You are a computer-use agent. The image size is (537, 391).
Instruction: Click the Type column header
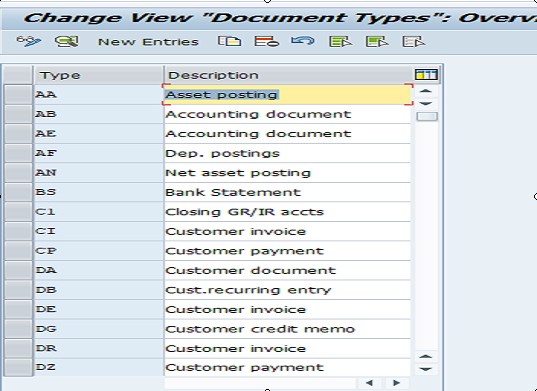point(98,75)
